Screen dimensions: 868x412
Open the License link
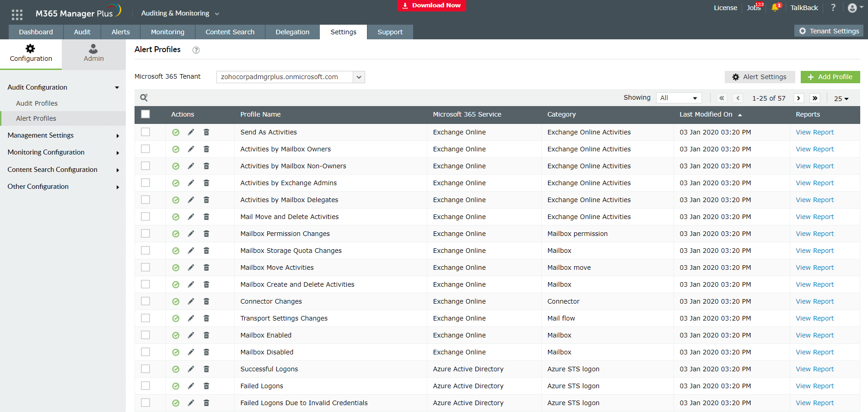point(725,8)
